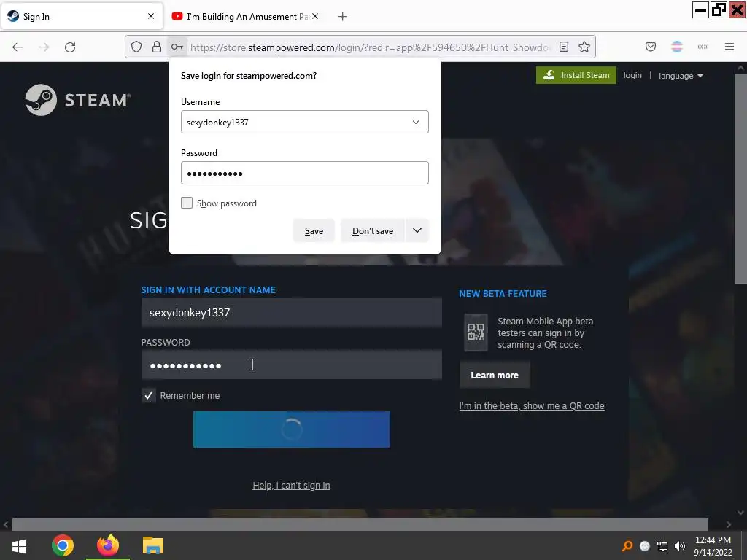Viewport: 747px width, 560px height.
Task: Open the language dropdown
Action: 681,76
